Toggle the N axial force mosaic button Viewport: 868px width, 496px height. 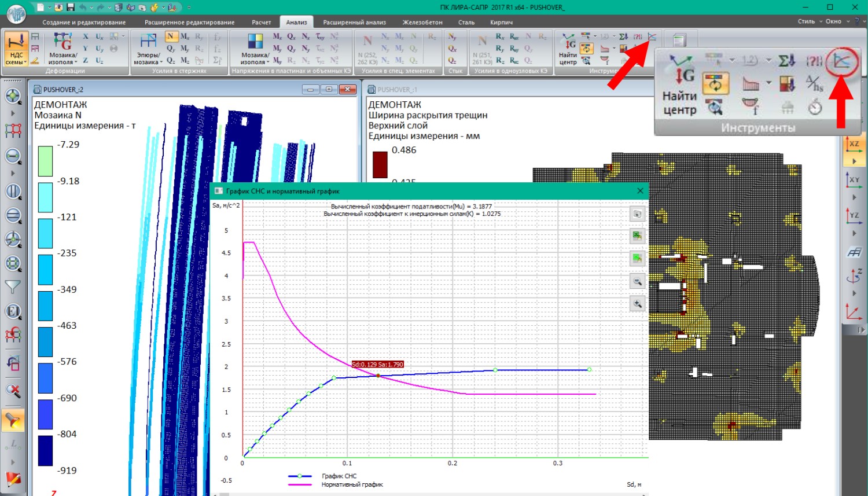(x=170, y=36)
